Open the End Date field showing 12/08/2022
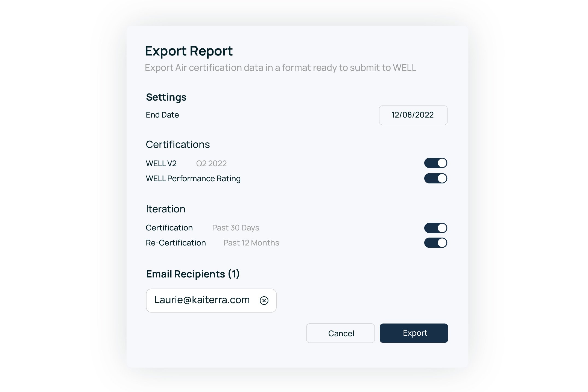 (413, 115)
